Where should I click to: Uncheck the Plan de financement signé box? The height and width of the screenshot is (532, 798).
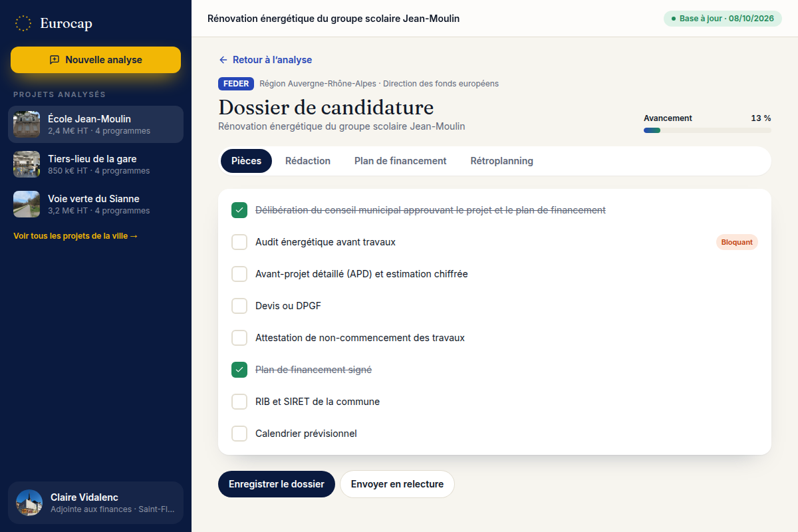pos(239,370)
